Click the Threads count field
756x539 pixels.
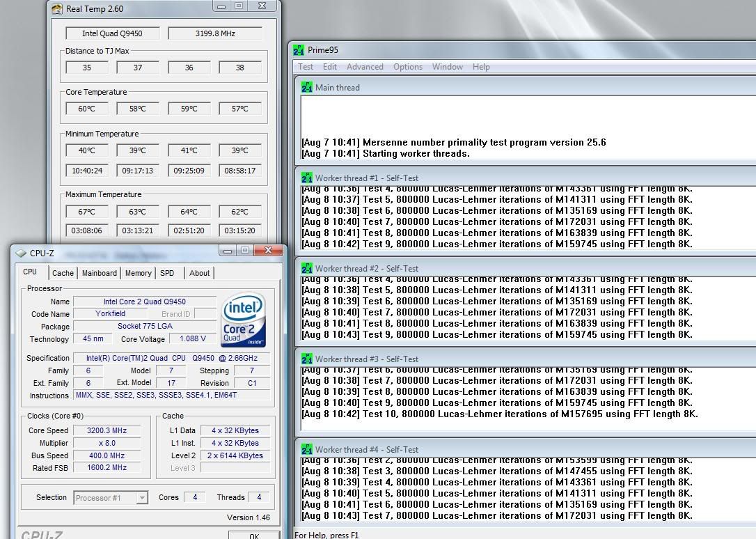pyautogui.click(x=259, y=497)
